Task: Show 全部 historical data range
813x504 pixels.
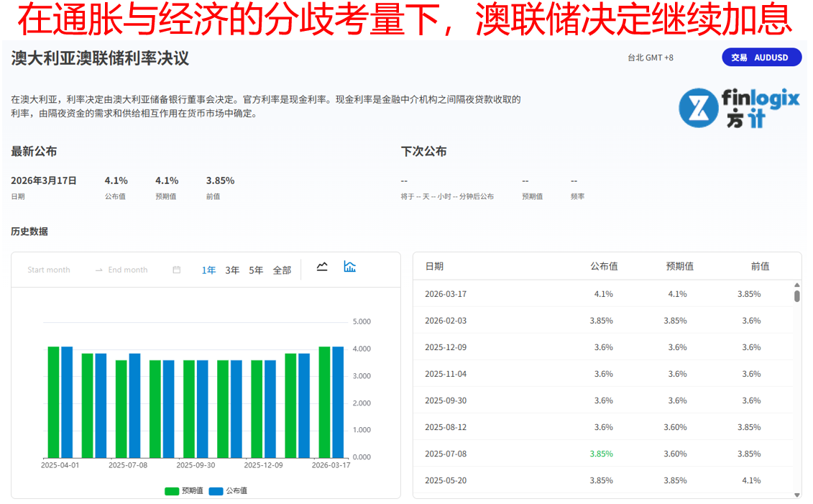Action: tap(282, 270)
